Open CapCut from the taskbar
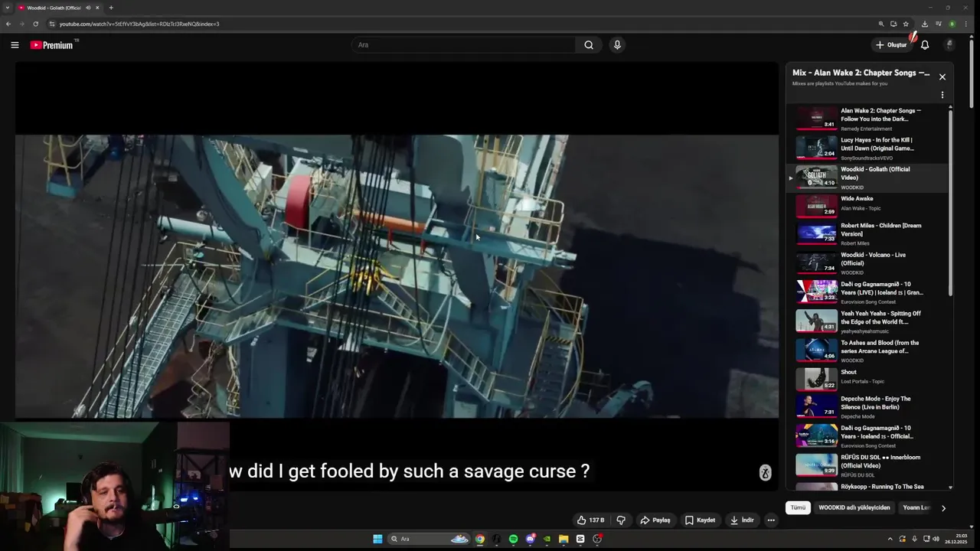The image size is (980, 551). 580,539
